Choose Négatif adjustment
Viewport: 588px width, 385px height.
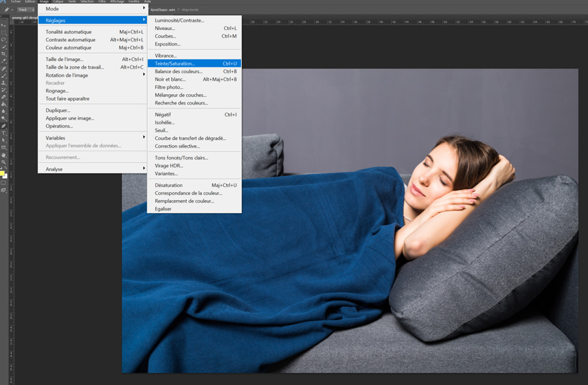coord(194,114)
